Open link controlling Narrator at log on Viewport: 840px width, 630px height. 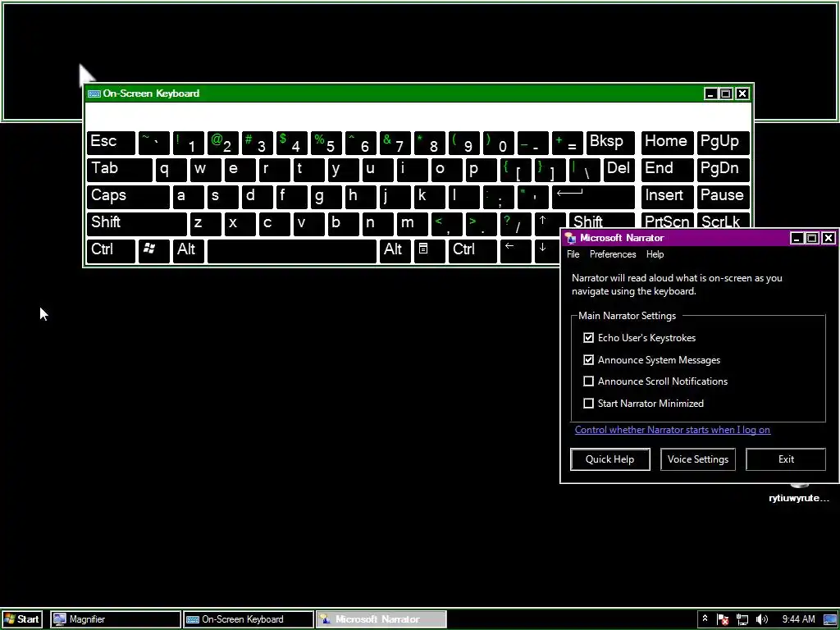click(673, 430)
